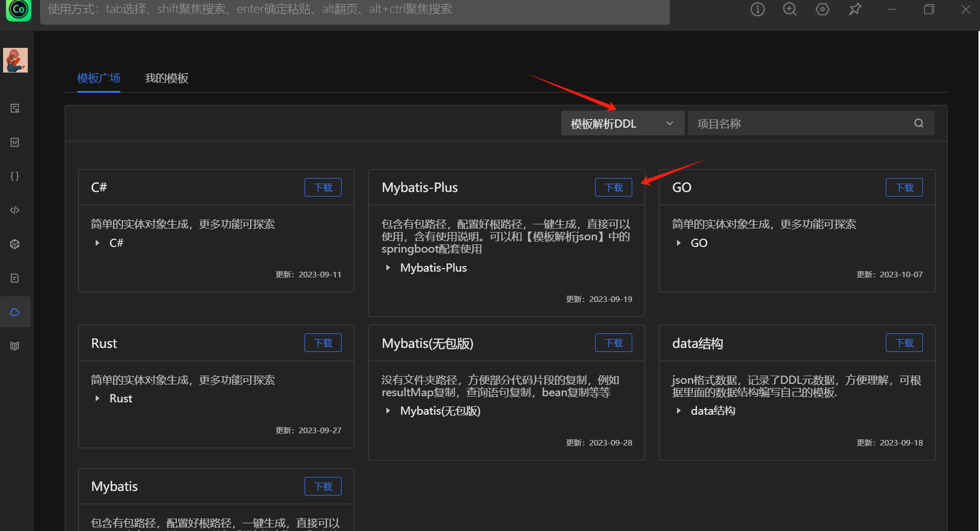
Task: Download the Mybatis(无包版) template
Action: click(614, 343)
